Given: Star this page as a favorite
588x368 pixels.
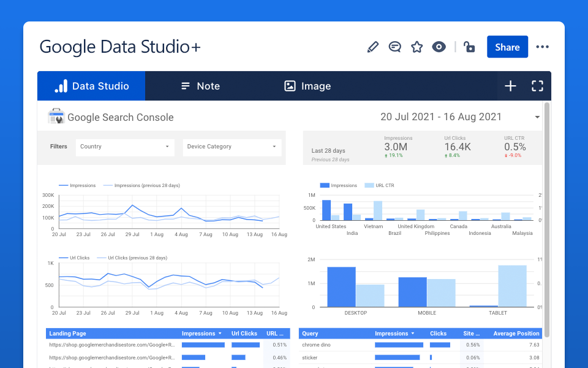Looking at the screenshot, I should (417, 47).
